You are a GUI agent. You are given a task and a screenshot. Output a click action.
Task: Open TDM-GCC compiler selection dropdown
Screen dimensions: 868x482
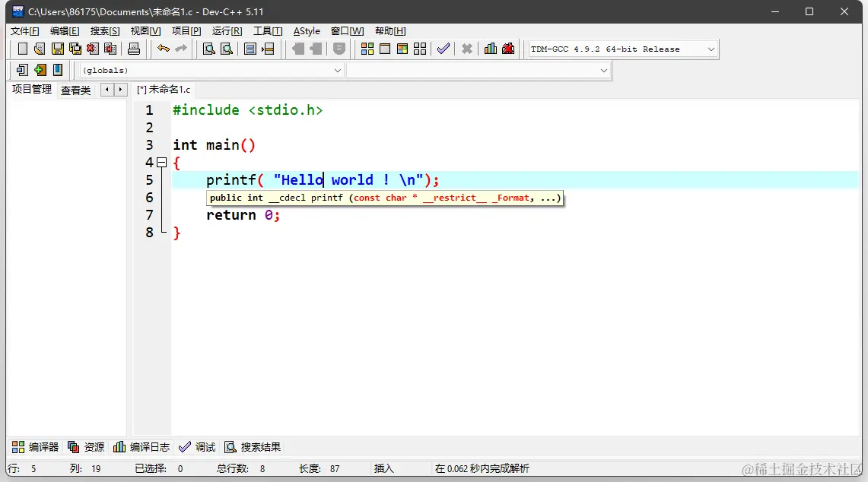pos(711,49)
